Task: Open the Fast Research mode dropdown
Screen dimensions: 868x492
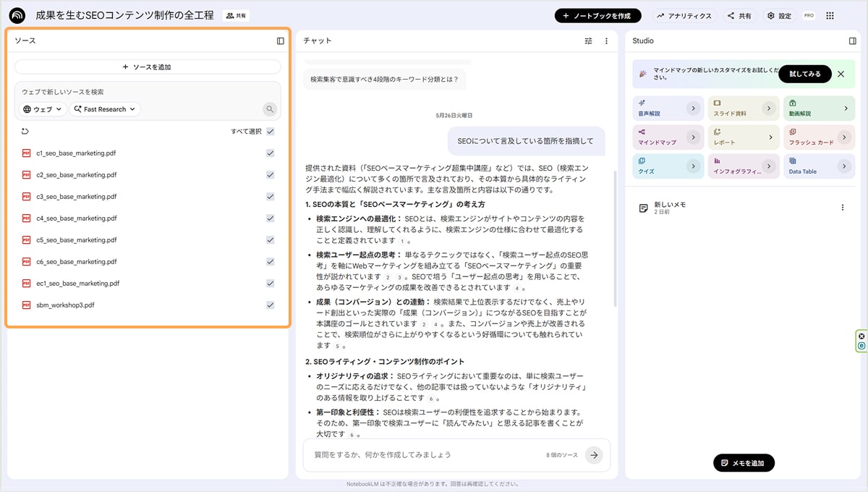Action: pyautogui.click(x=106, y=109)
